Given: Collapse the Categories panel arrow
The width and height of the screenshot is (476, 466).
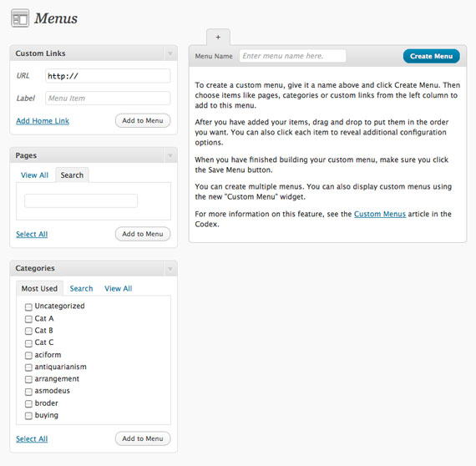Looking at the screenshot, I should tap(170, 269).
